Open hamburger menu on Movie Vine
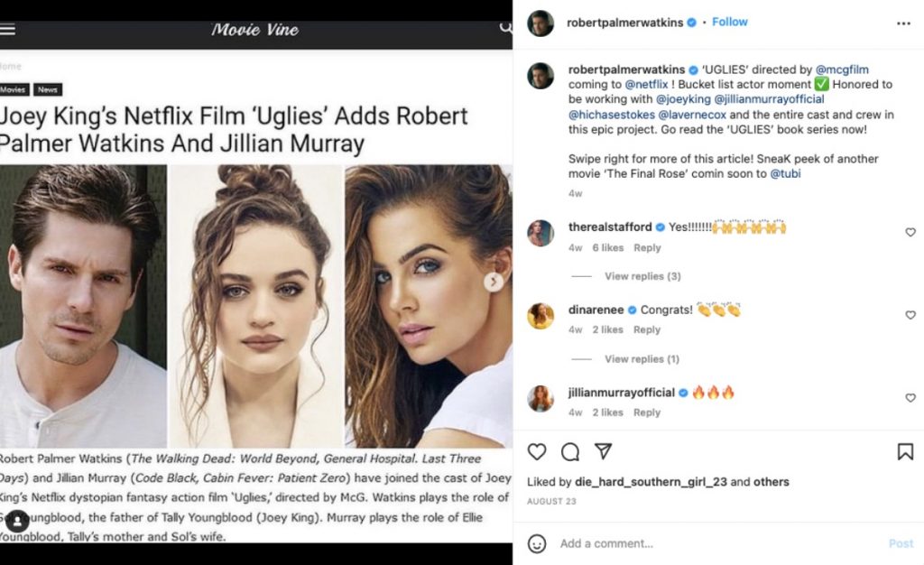 7,28
